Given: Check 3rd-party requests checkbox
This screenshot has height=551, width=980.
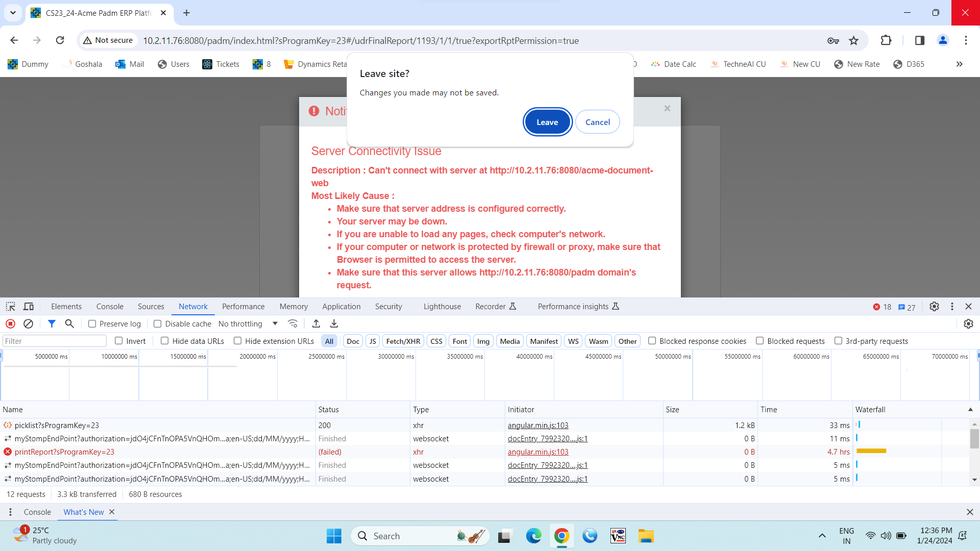Looking at the screenshot, I should (x=838, y=341).
